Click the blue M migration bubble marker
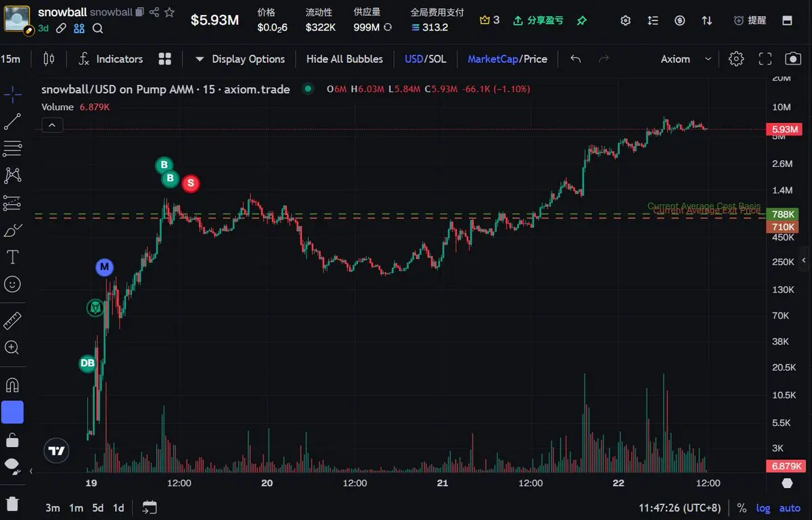 click(x=104, y=267)
